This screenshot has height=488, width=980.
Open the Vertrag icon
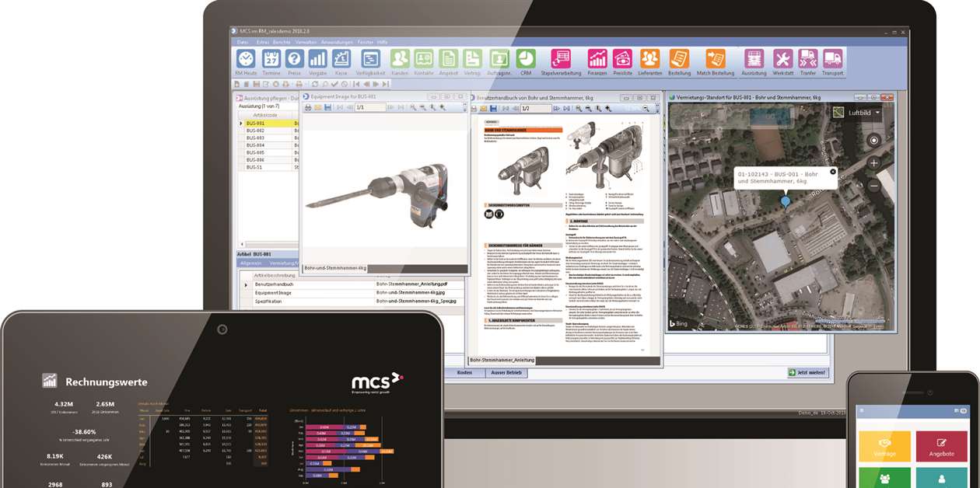point(472,59)
